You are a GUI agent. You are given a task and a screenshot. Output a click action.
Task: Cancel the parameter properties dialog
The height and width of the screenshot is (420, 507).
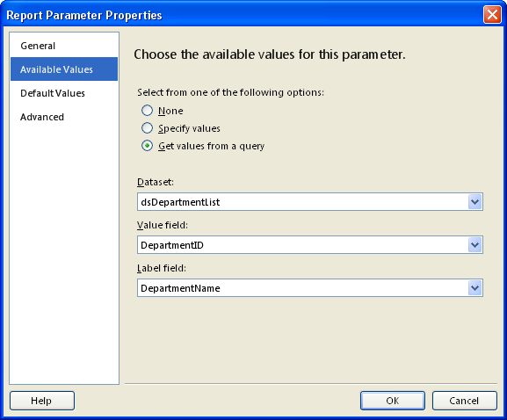click(464, 401)
